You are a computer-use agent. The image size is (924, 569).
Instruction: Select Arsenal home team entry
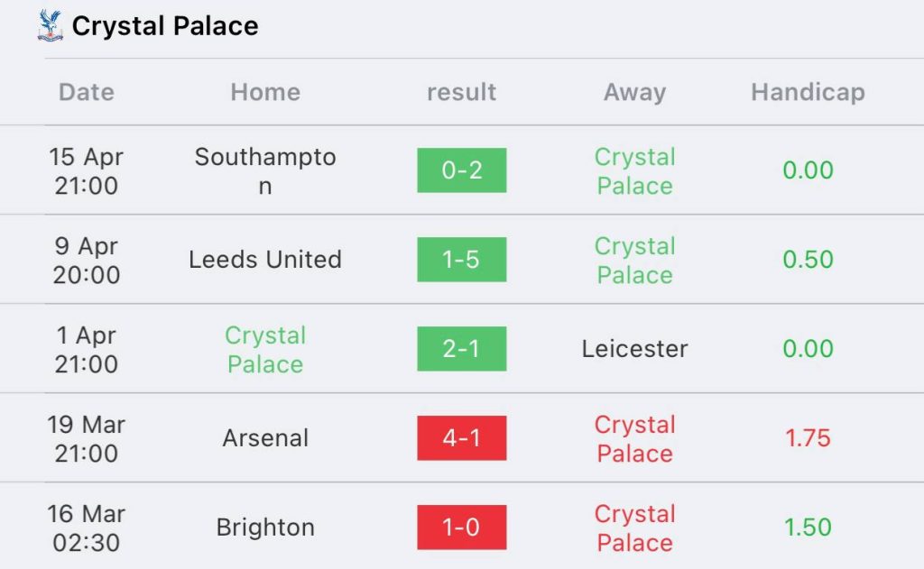coord(265,438)
